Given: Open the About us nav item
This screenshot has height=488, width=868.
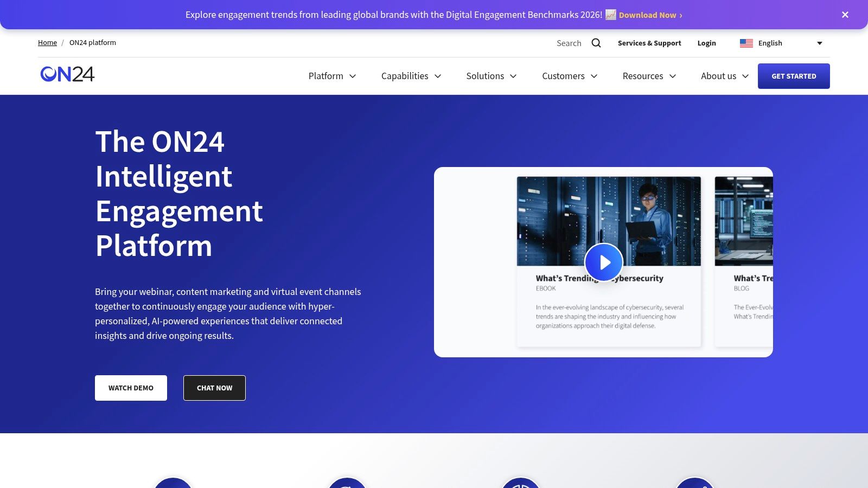Looking at the screenshot, I should pyautogui.click(x=718, y=76).
